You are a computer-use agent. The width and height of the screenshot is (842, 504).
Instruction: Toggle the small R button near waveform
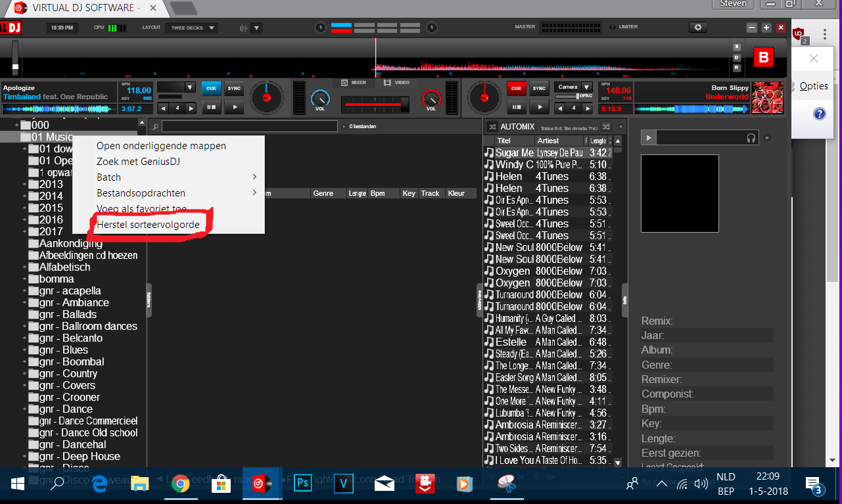737,68
